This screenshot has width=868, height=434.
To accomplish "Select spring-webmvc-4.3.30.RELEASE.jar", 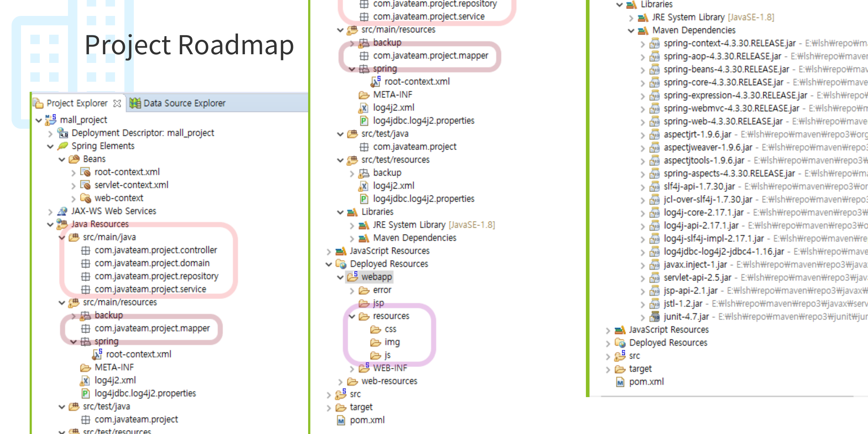I will pyautogui.click(x=731, y=108).
